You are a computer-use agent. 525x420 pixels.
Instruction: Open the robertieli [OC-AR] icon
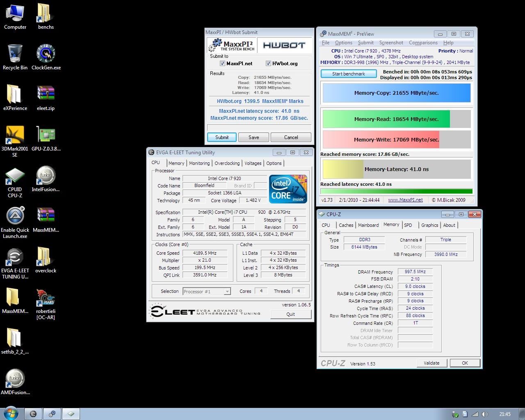[46, 304]
